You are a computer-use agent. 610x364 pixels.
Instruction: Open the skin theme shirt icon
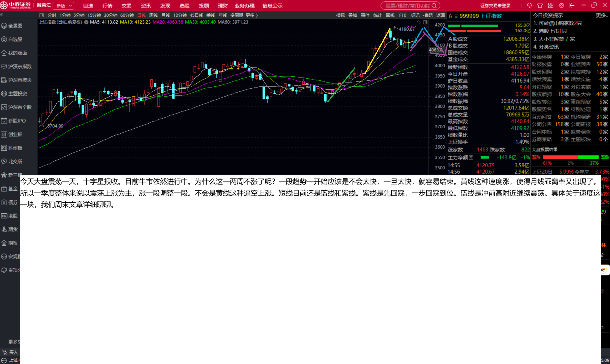click(540, 5)
